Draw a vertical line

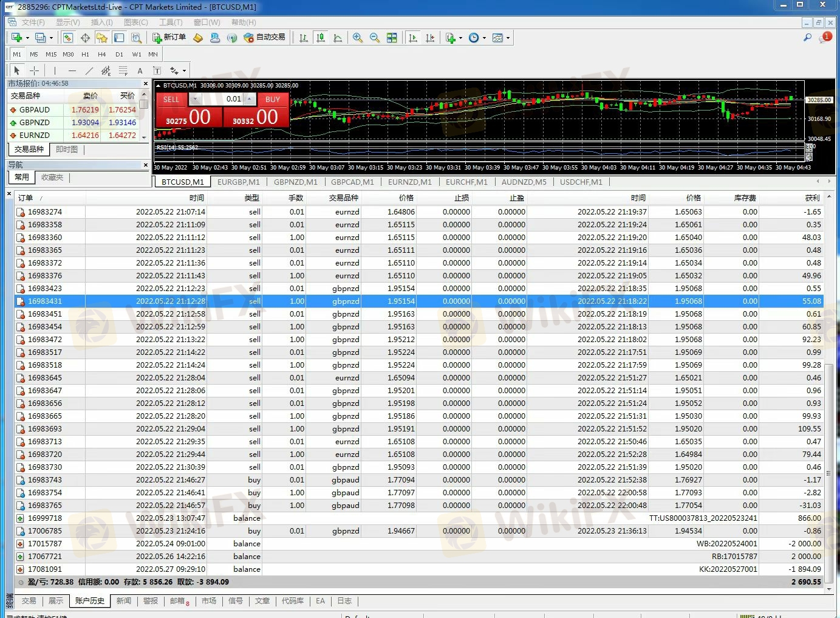(55, 70)
